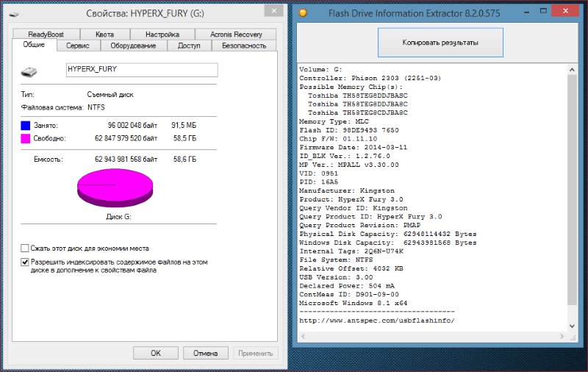Click the Flash ID: 98DE9493 7650 line
Image resolution: width=588 pixels, height=372 pixels.
click(348, 130)
